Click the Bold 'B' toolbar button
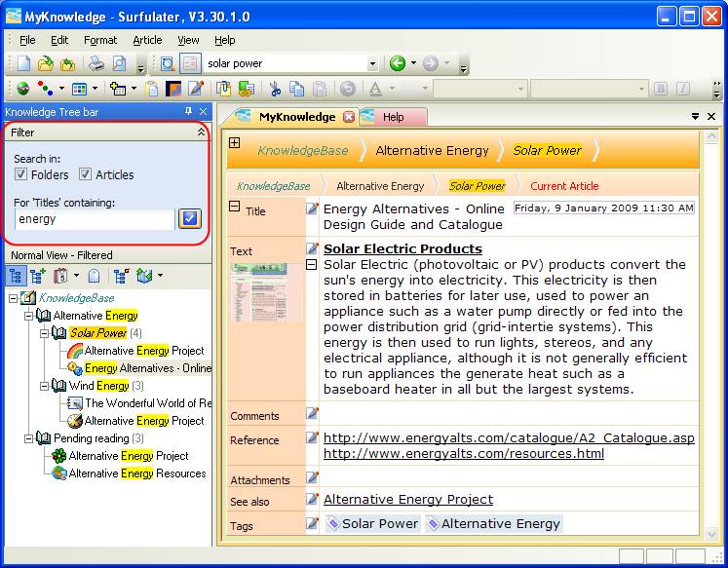The image size is (728, 568). (x=661, y=88)
